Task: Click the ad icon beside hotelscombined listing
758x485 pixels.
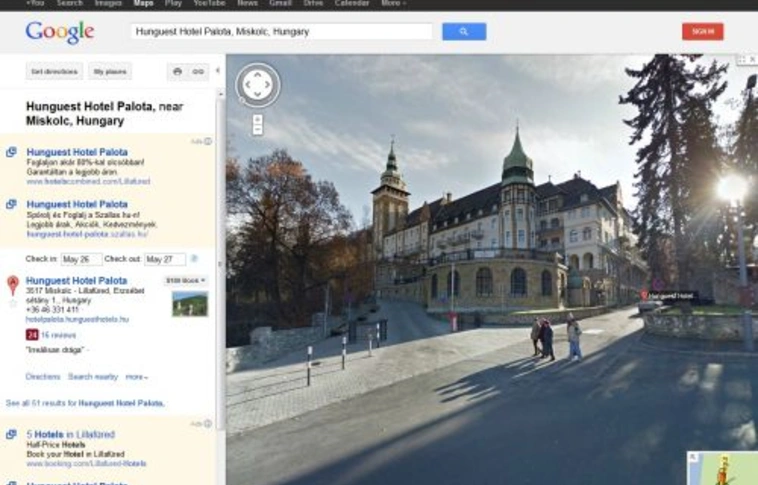Action: point(11,152)
